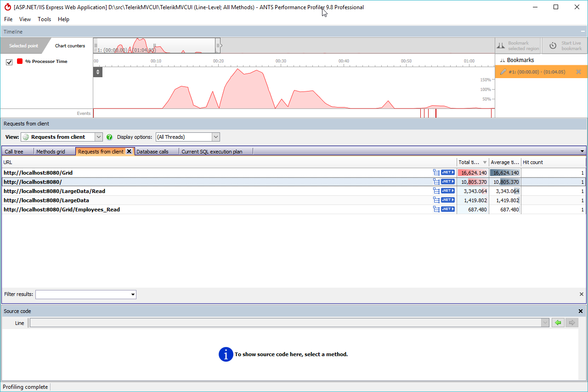Open call tree icon for LargeData/Read row
This screenshot has width=588, height=392.
click(436, 191)
